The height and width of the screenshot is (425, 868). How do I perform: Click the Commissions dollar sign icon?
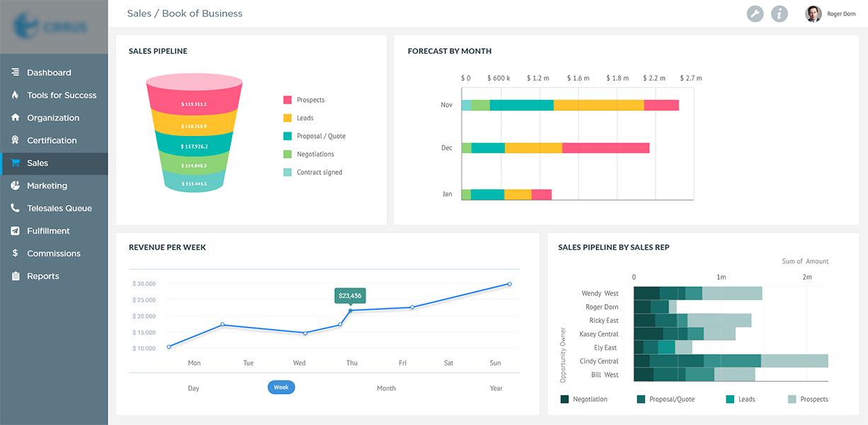[15, 254]
